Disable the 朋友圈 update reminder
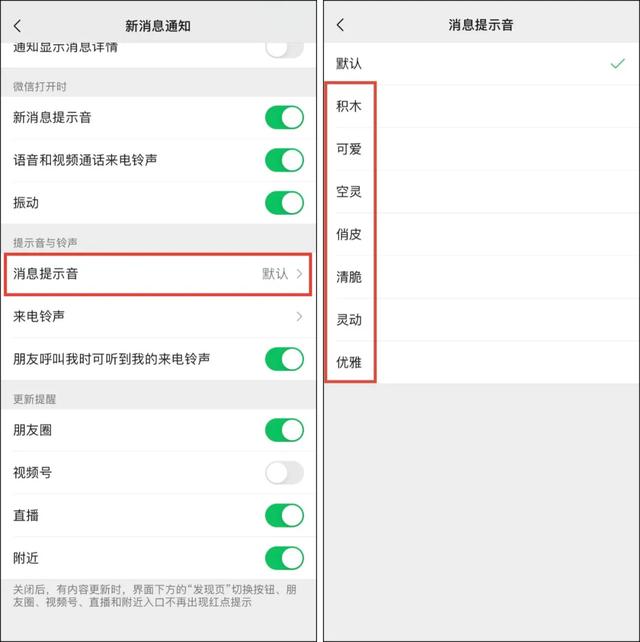640x642 pixels. coord(284,430)
